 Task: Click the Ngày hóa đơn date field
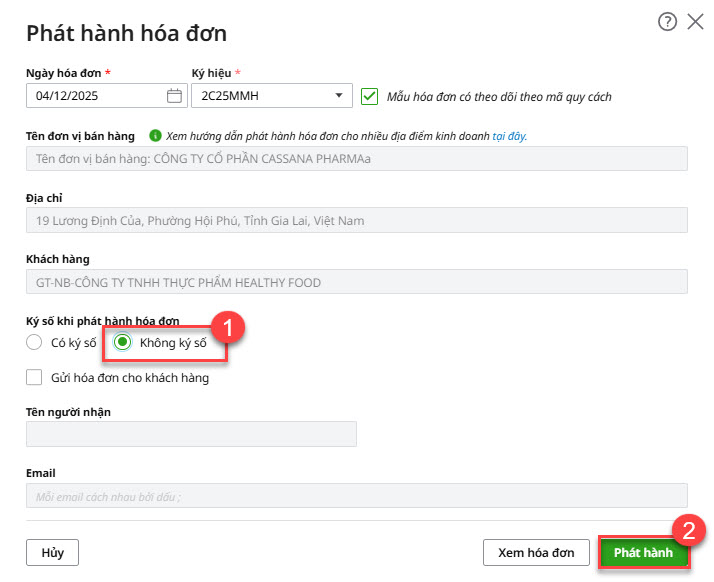point(95,96)
